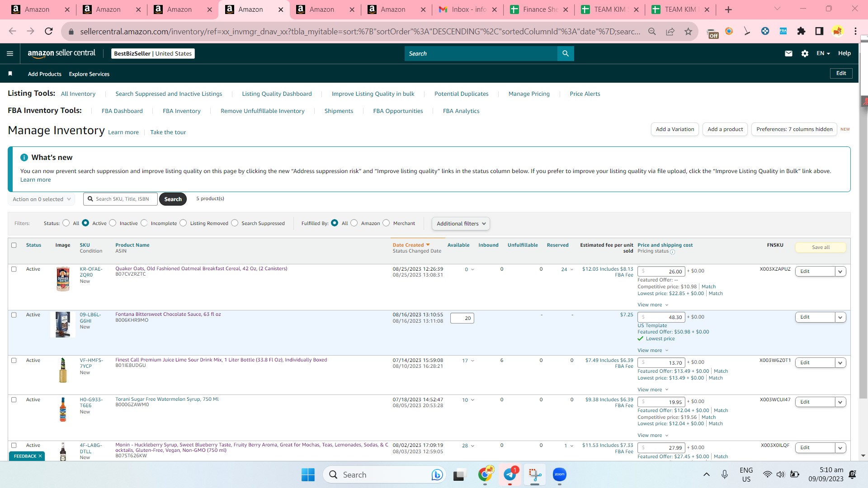Image resolution: width=868 pixels, height=488 pixels.
Task: Check the Fontana Chocolate Sauce row checkbox
Action: (x=14, y=315)
